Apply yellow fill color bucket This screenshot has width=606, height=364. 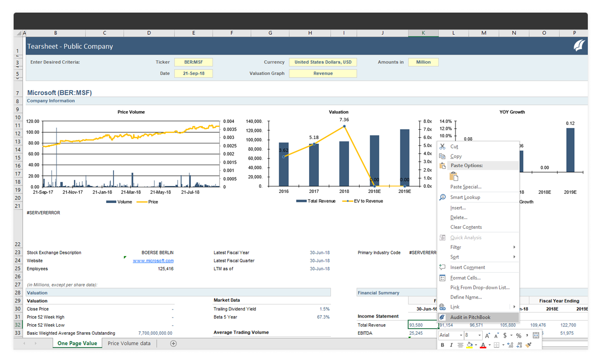point(470,345)
